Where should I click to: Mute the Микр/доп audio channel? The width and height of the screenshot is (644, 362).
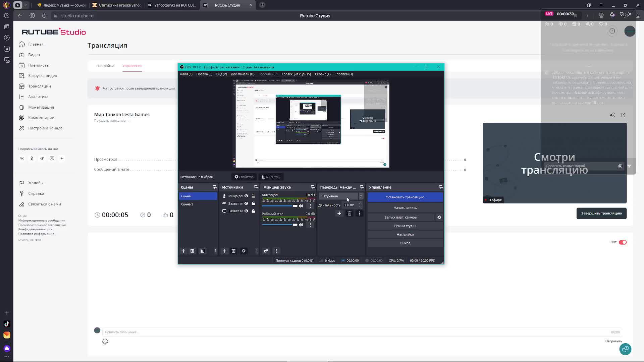tap(301, 206)
